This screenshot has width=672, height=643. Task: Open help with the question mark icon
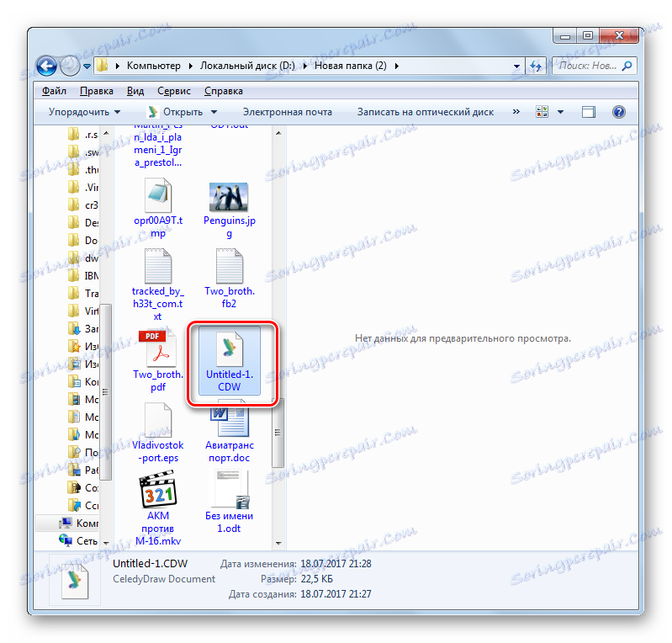618,112
